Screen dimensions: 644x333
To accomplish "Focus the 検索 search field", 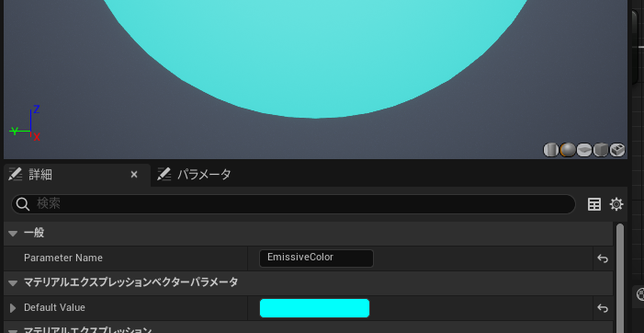I will (x=293, y=204).
